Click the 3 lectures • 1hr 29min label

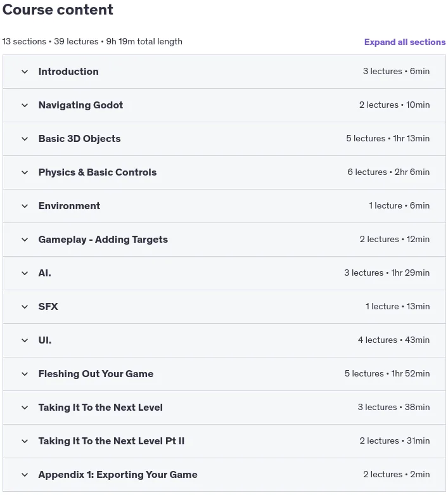pyautogui.click(x=387, y=273)
